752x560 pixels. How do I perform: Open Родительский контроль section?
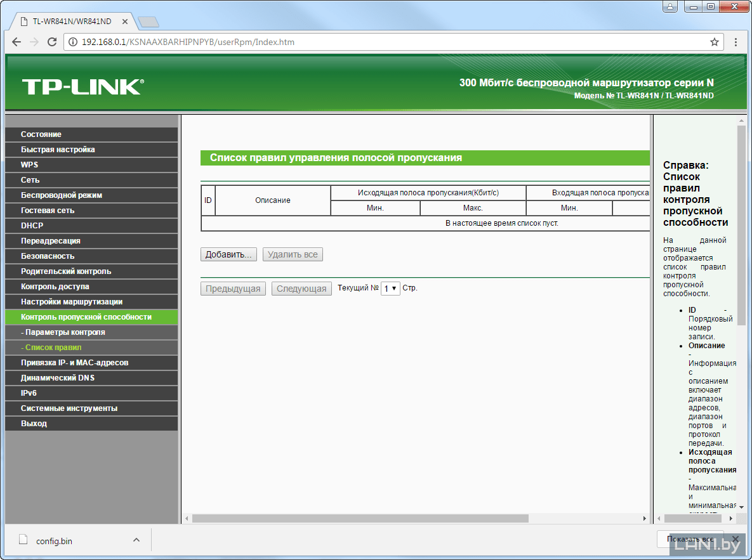(x=91, y=271)
